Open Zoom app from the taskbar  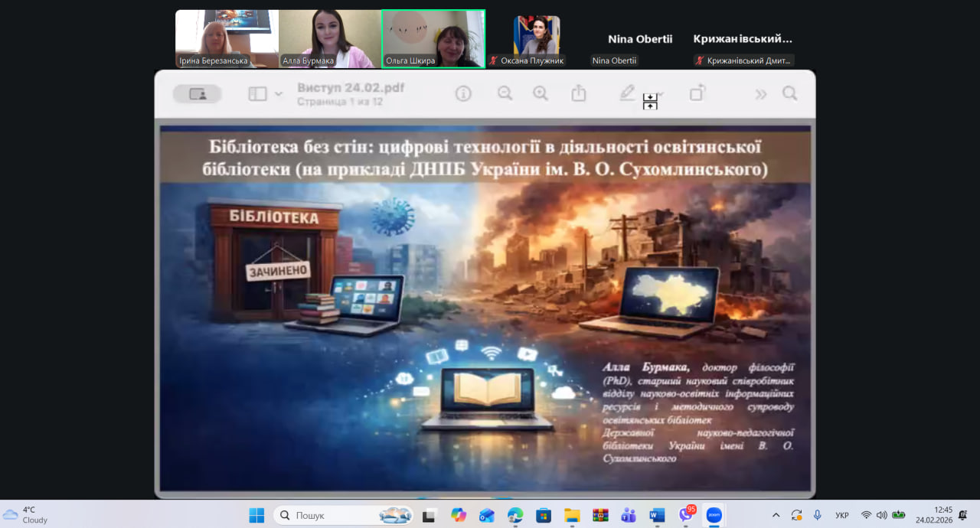point(714,515)
